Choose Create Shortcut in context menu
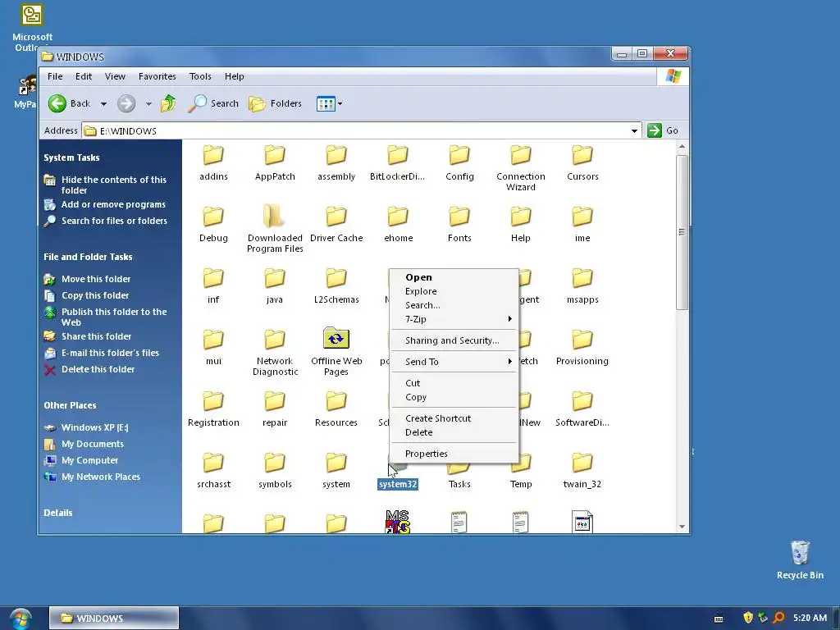Viewport: 840px width, 630px height. pos(454,418)
